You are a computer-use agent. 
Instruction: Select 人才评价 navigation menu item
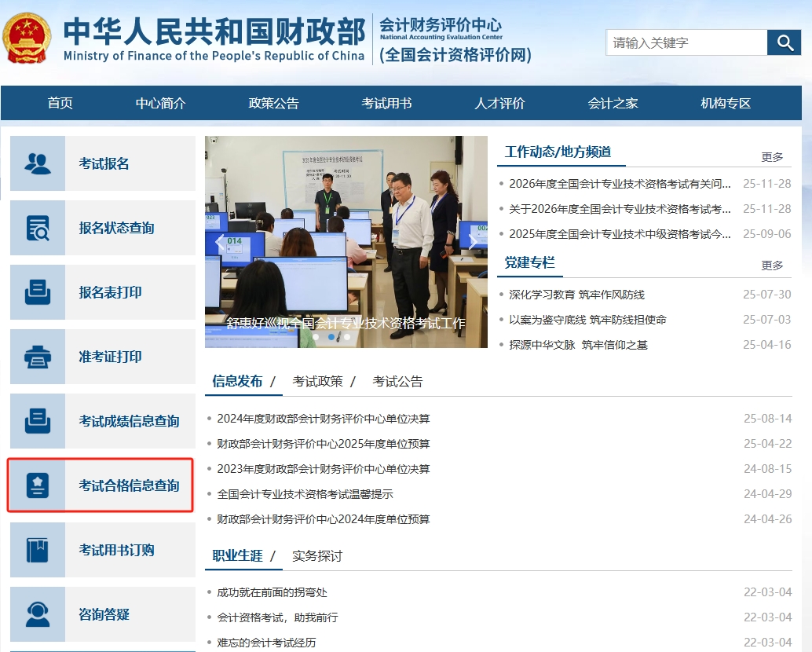499,104
